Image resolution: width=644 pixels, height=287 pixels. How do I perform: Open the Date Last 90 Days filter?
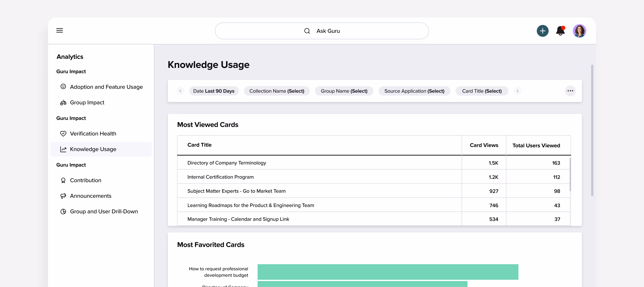pos(214,91)
